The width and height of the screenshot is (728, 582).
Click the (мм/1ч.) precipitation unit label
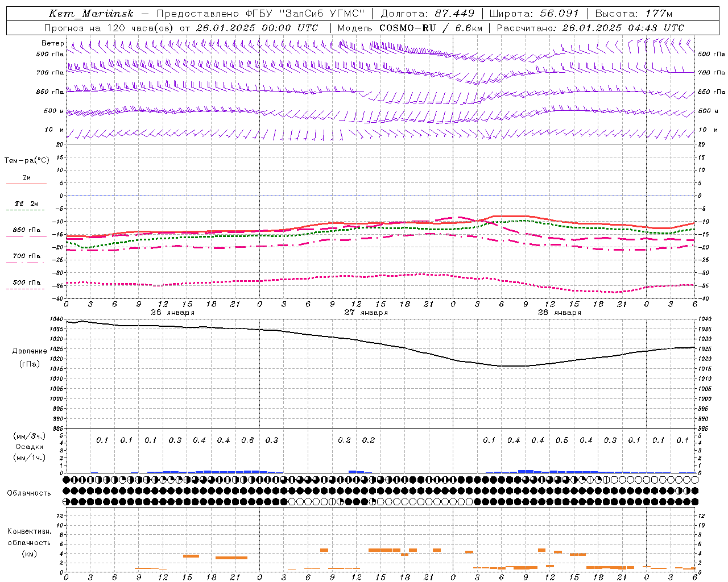click(x=29, y=458)
